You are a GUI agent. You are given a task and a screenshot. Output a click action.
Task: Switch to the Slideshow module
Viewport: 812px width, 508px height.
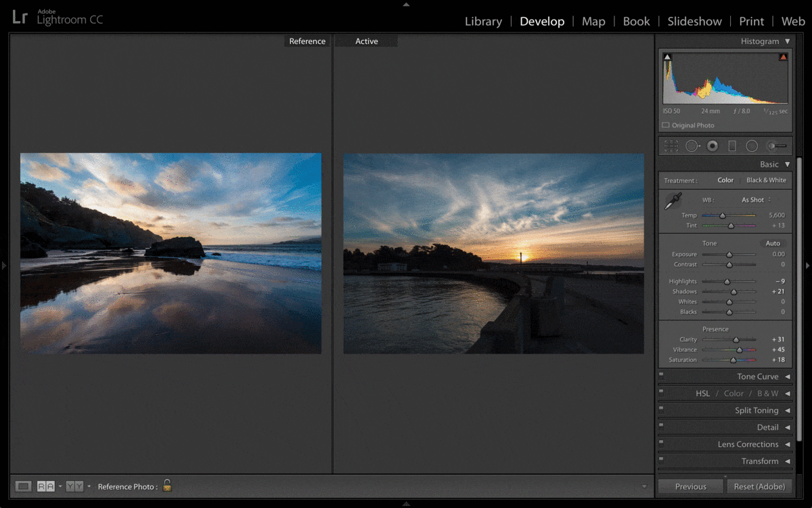coord(694,21)
